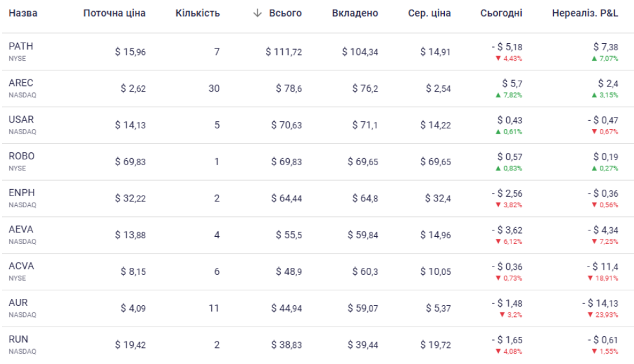Open the AEVA stock row

pyautogui.click(x=21, y=229)
